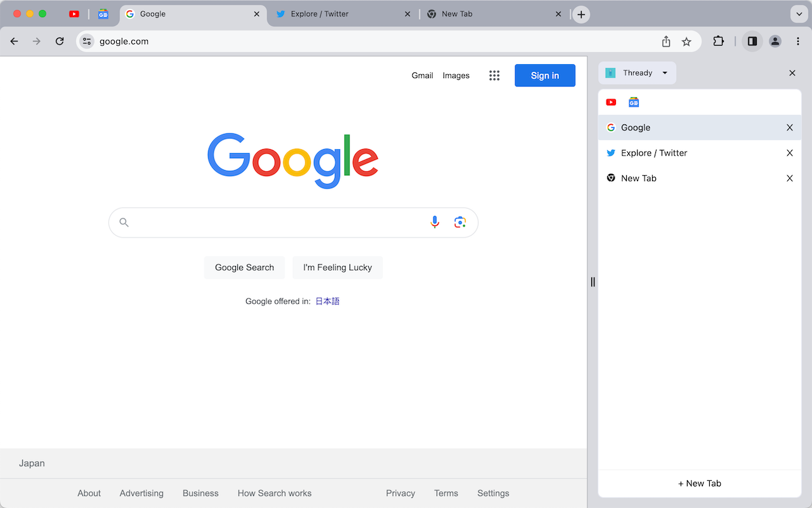
Task: Open the Business footer link
Action: point(200,493)
